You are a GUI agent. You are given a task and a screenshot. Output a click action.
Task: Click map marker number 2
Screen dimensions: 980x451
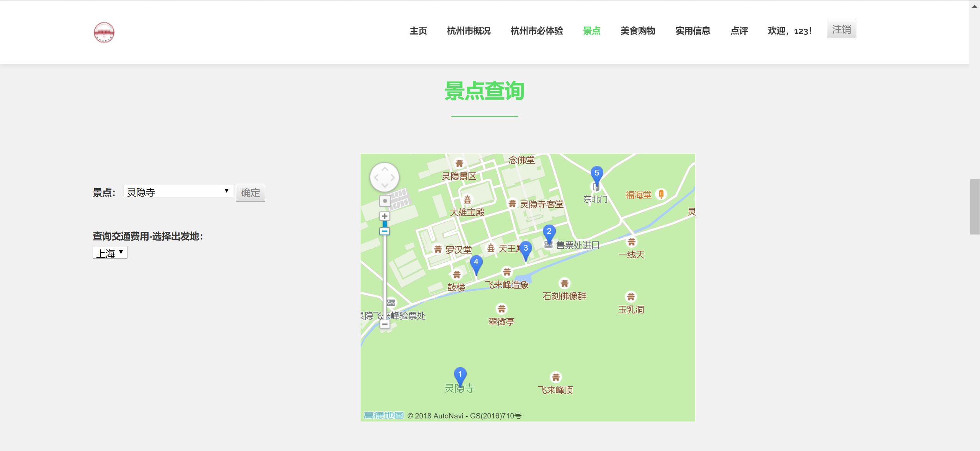(549, 232)
